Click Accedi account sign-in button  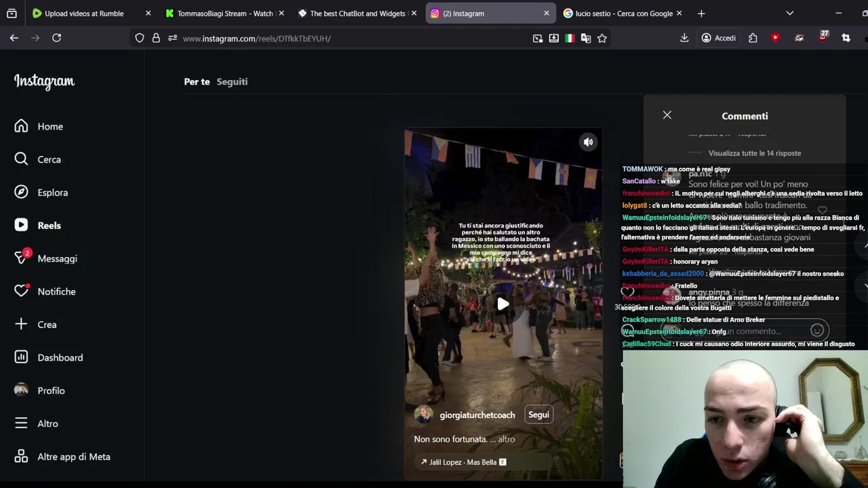point(719,38)
